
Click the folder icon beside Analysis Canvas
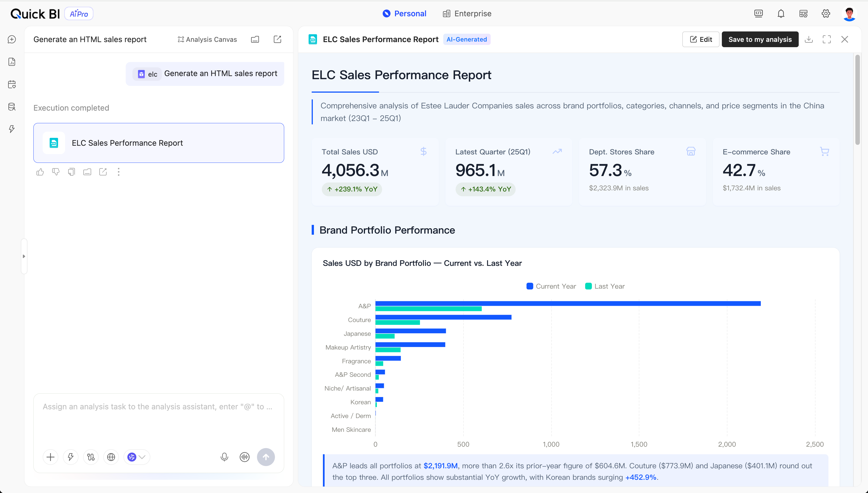pyautogui.click(x=255, y=39)
